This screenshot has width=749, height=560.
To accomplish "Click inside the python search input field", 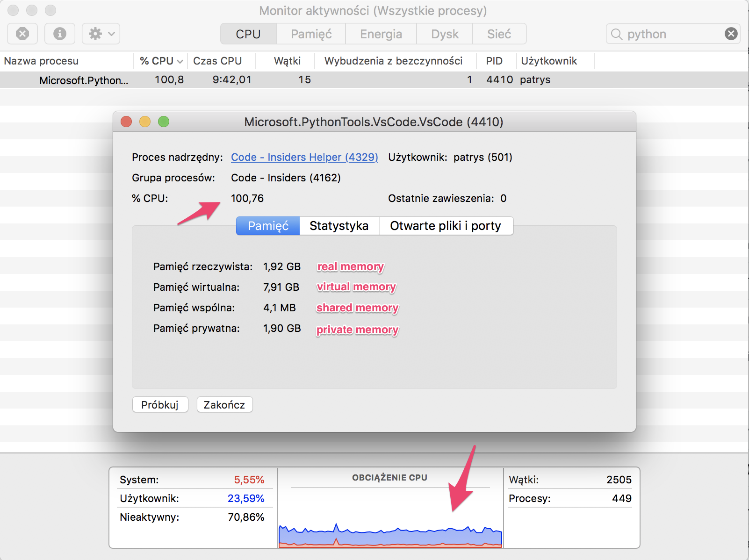I will coord(669,33).
